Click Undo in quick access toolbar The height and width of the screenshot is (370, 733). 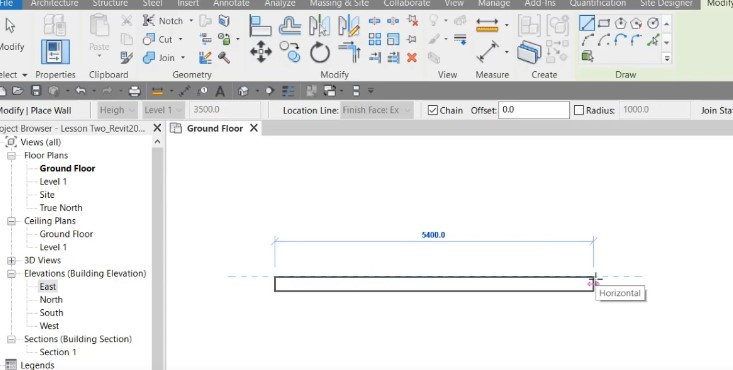80,91
